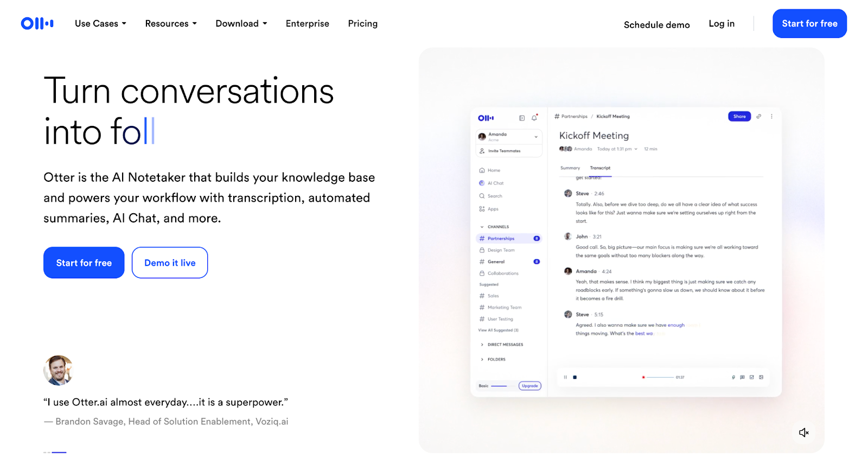The image size is (868, 470).
Task: Open the three-dot more options menu
Action: (771, 116)
